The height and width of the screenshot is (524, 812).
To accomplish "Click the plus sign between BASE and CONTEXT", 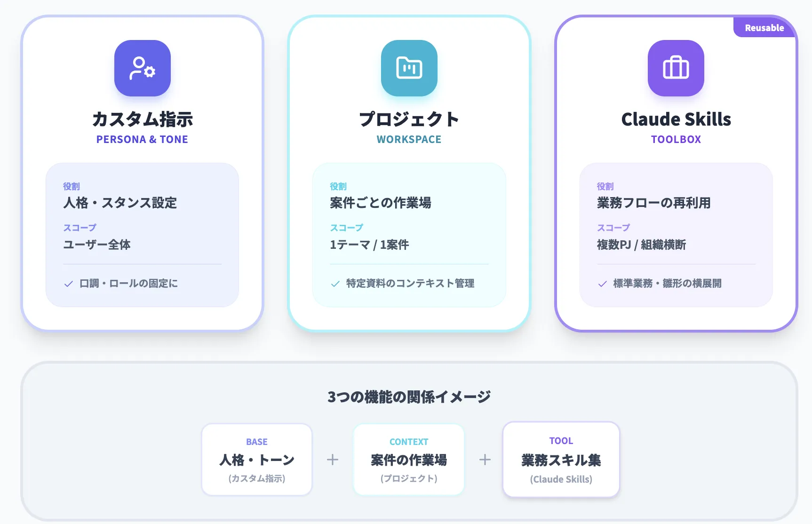I will (333, 460).
